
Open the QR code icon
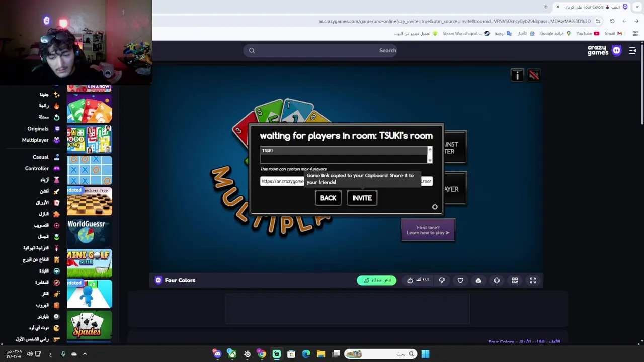point(515,280)
